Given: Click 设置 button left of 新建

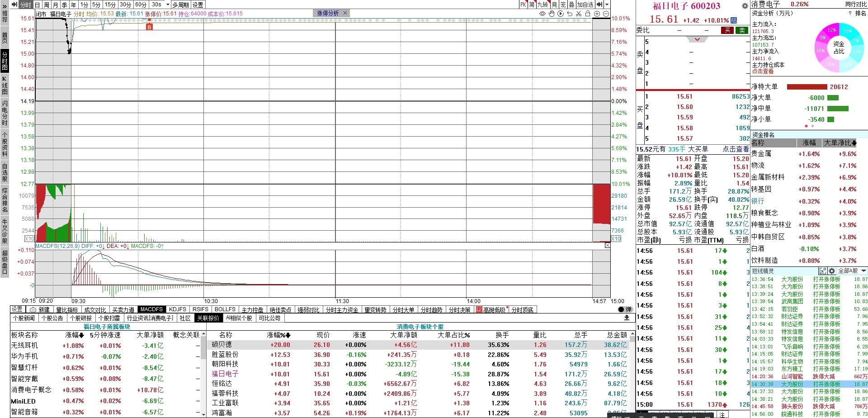Looking at the screenshot, I should coord(17,309).
